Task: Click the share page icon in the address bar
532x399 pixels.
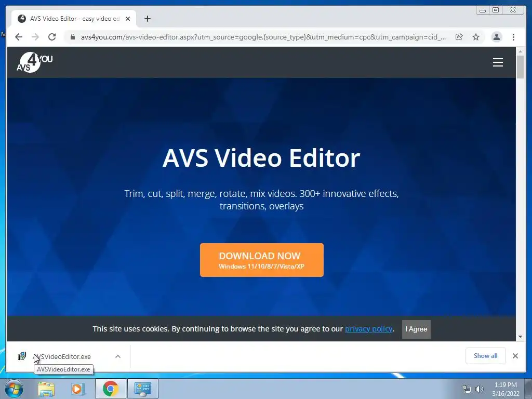Action: pyautogui.click(x=459, y=37)
